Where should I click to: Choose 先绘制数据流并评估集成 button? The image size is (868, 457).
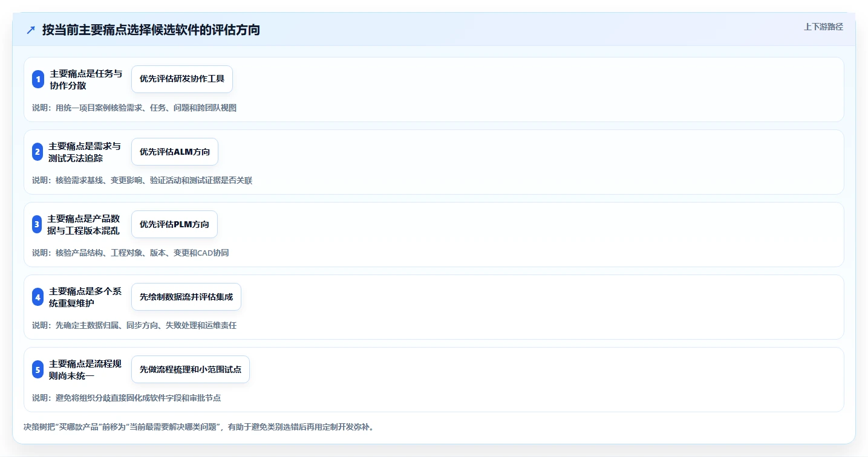tap(186, 297)
